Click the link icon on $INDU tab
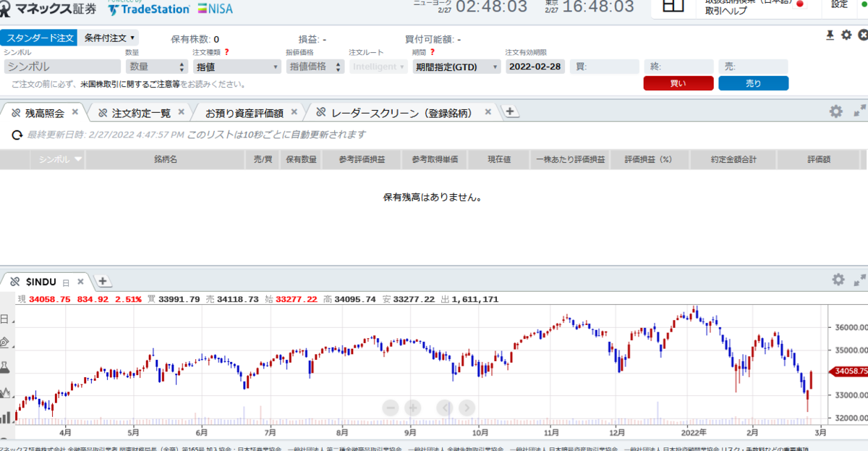 14,282
